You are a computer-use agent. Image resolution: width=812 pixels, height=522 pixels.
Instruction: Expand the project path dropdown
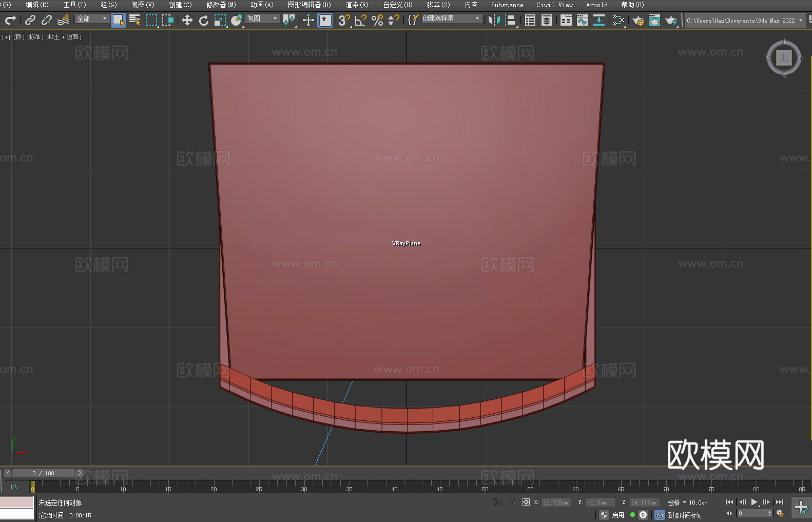800,21
